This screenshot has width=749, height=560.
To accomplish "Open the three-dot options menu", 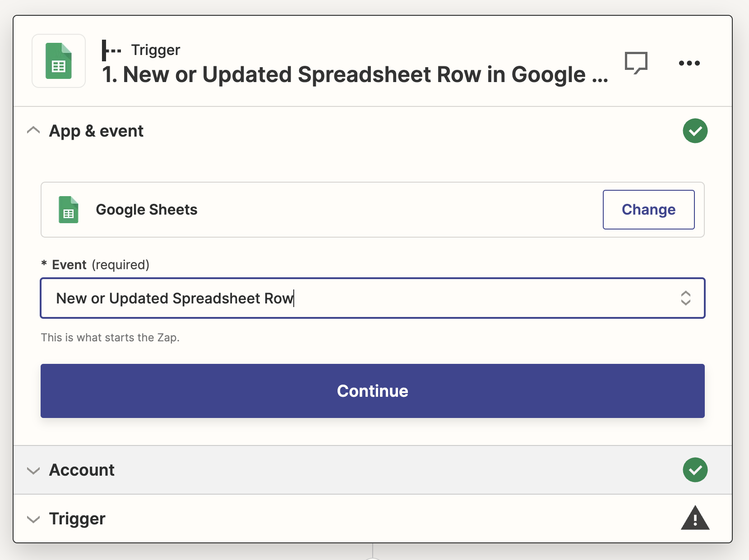I will pos(689,63).
